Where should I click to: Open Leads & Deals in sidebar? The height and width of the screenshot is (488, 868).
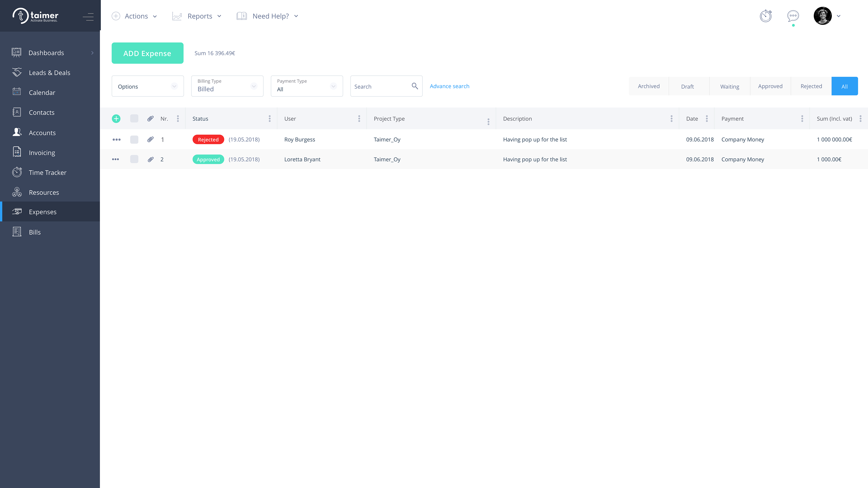point(50,72)
